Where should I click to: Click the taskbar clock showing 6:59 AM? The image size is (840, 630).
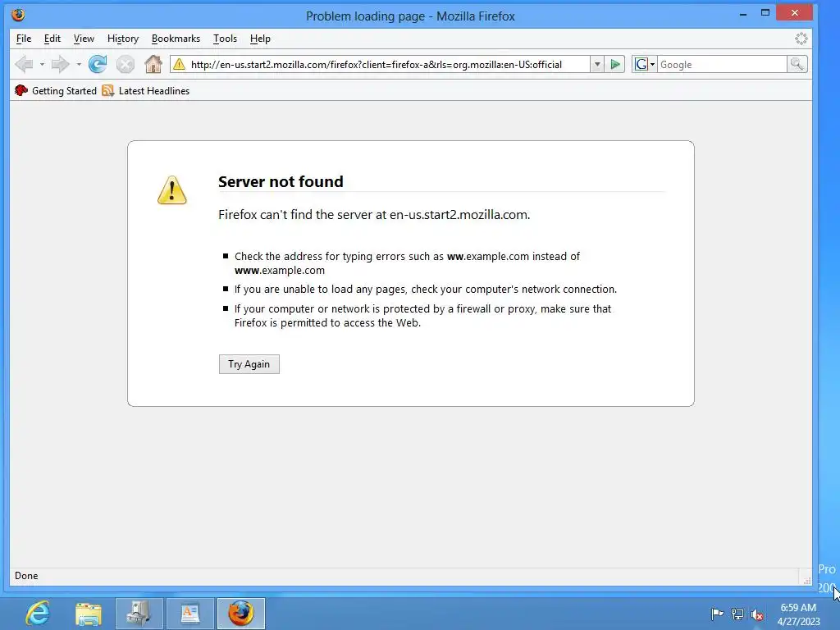click(798, 614)
